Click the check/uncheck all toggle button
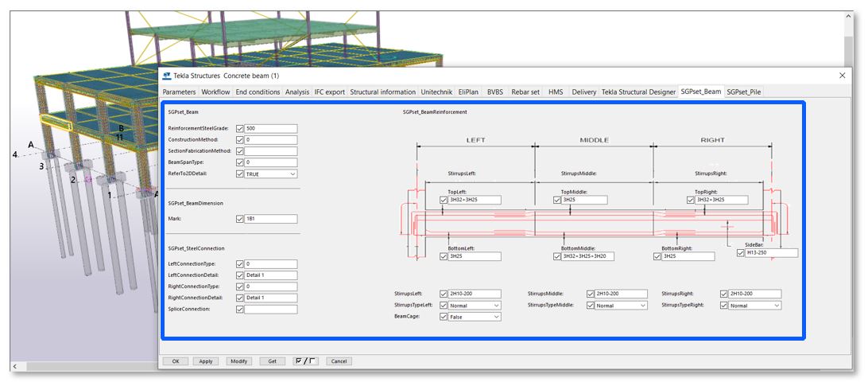Image resolution: width=868 pixels, height=382 pixels. pyautogui.click(x=305, y=361)
